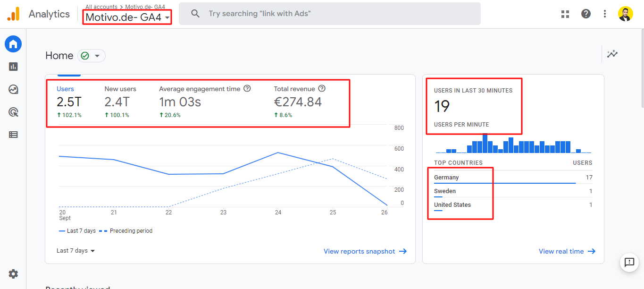Viewport: 644px width, 289px height.
Task: Open the Advertising sidebar icon
Action: point(13,112)
